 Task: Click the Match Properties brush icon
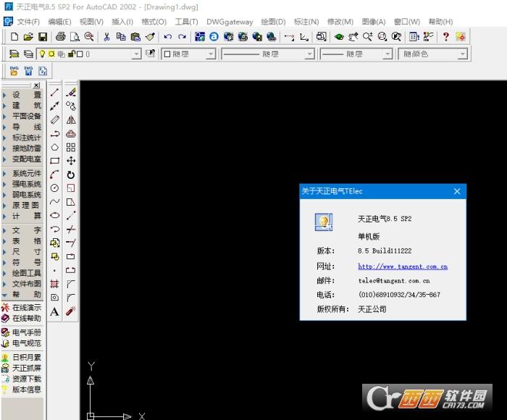(150, 36)
